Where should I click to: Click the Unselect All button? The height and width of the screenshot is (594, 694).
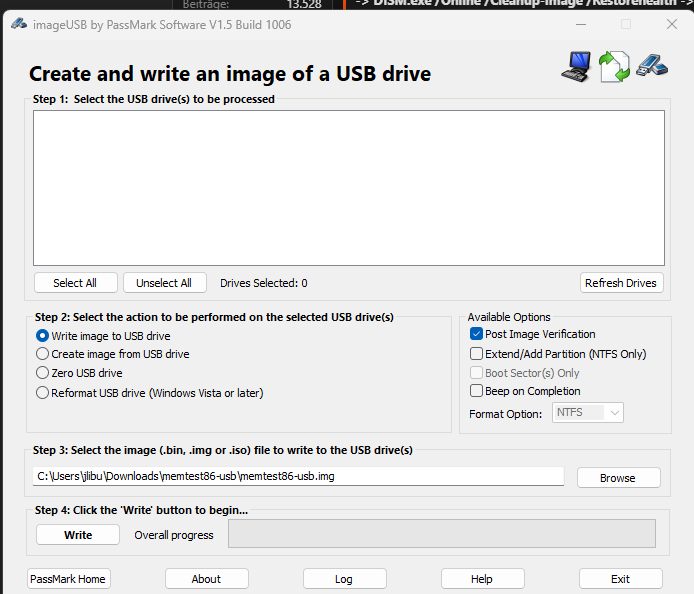[165, 283]
